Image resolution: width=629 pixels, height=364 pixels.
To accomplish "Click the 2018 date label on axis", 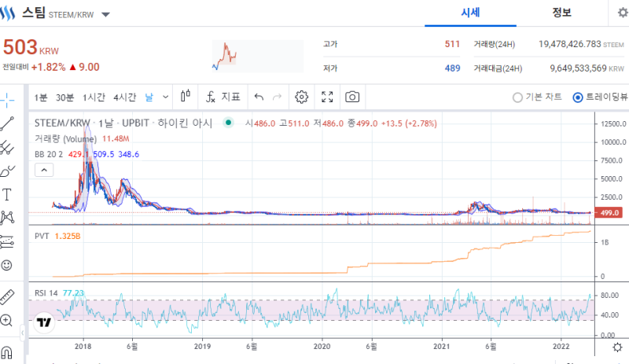I will click(x=83, y=347).
